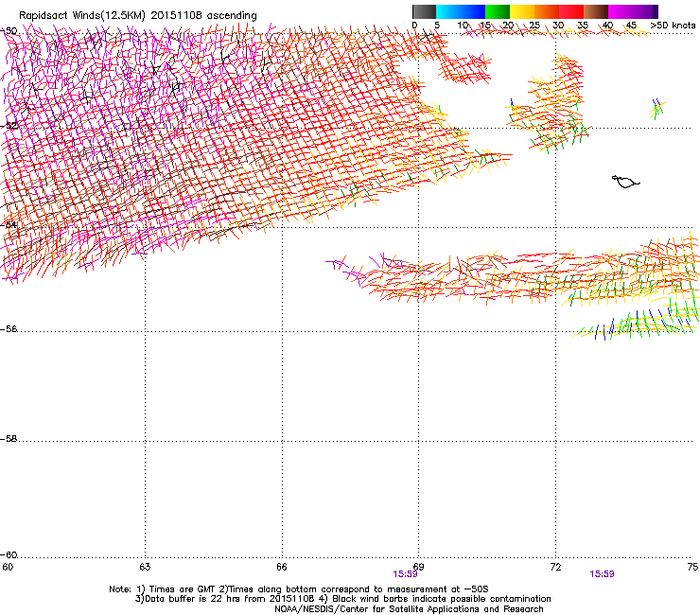Click the longitude label '63'
The image size is (700, 615).
click(145, 567)
